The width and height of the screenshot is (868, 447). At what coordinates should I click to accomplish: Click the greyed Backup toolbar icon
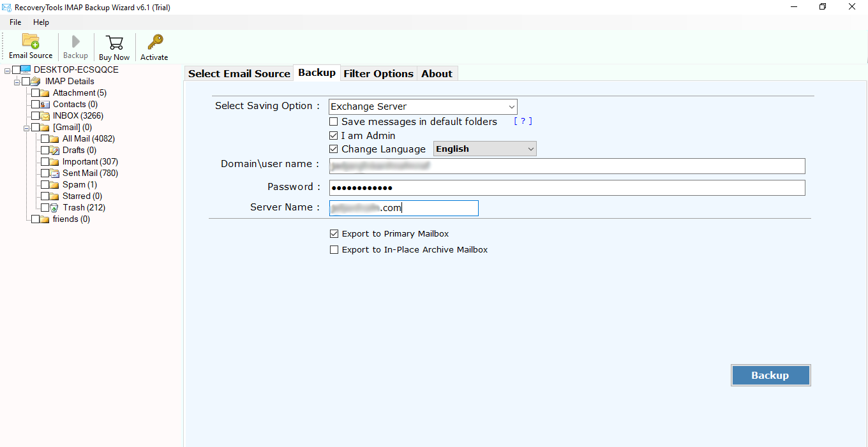click(x=75, y=42)
